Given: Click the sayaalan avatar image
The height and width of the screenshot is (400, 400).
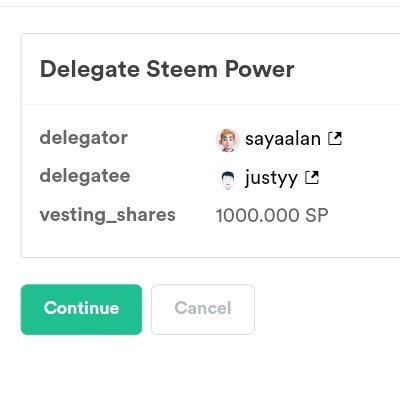Looking at the screenshot, I should click(227, 140).
